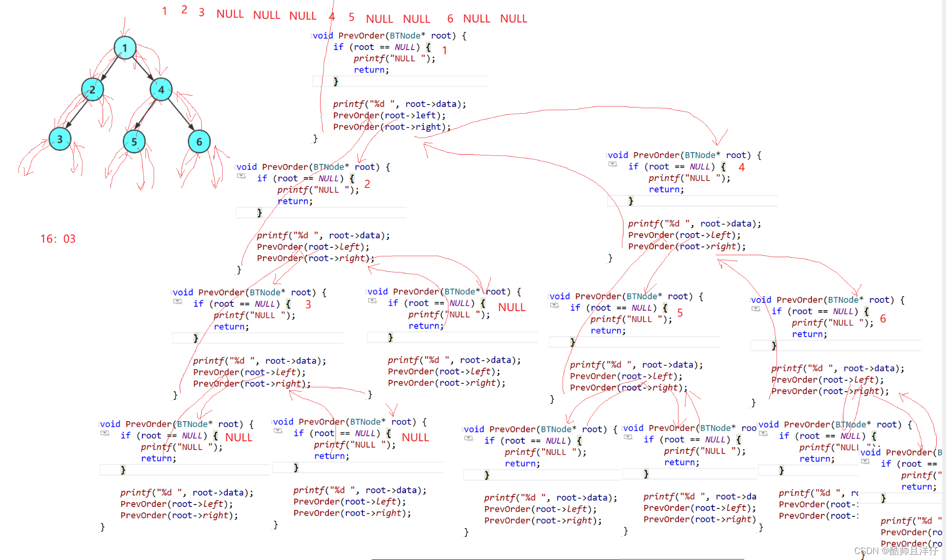Collapse the if-block fold marker in function labeled 4

(613, 164)
